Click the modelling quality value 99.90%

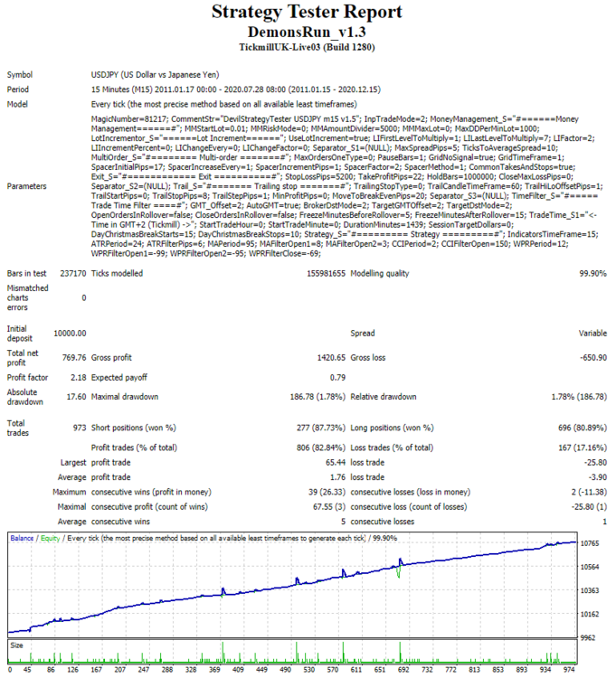(x=593, y=273)
